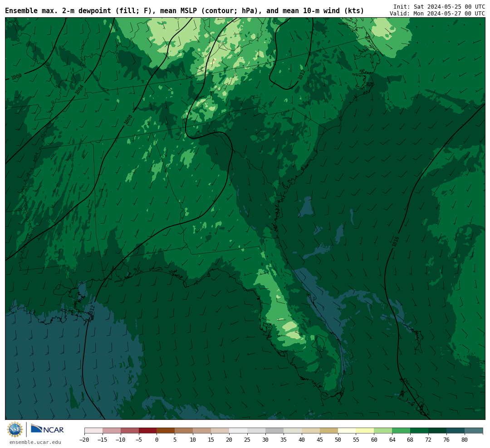Pick the 10 to 15 colorbar swatch
The image size is (490, 448).
(202, 431)
